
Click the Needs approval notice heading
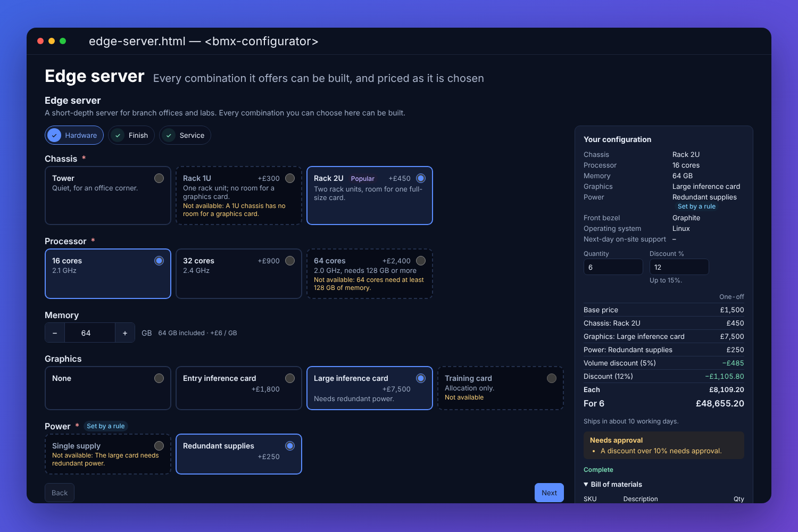pos(617,440)
